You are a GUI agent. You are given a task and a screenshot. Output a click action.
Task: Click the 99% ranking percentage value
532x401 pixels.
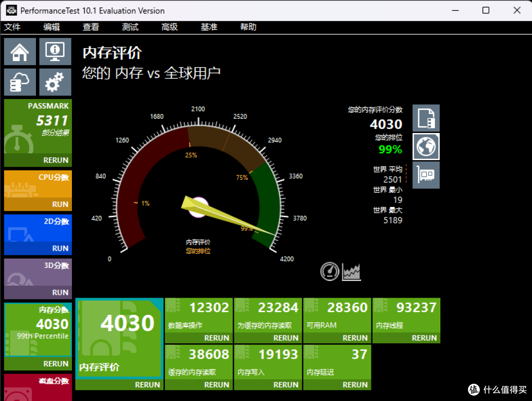(x=390, y=149)
